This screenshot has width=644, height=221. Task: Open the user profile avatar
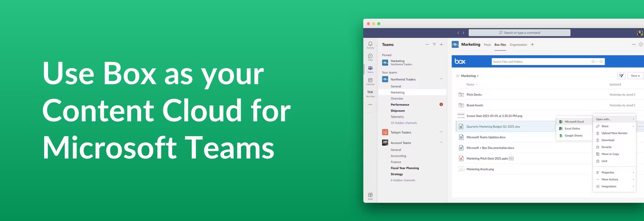640,33
